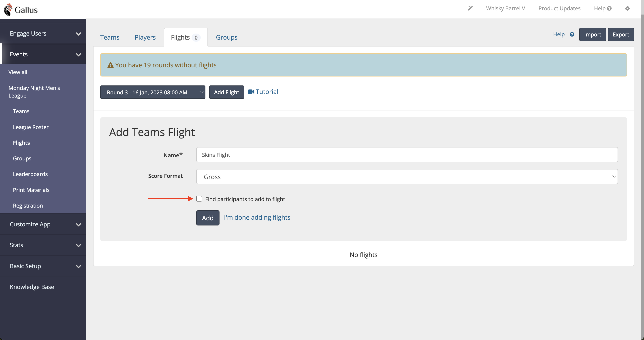Image resolution: width=644 pixels, height=340 pixels.
Task: Select Flights in sidebar
Action: 21,143
